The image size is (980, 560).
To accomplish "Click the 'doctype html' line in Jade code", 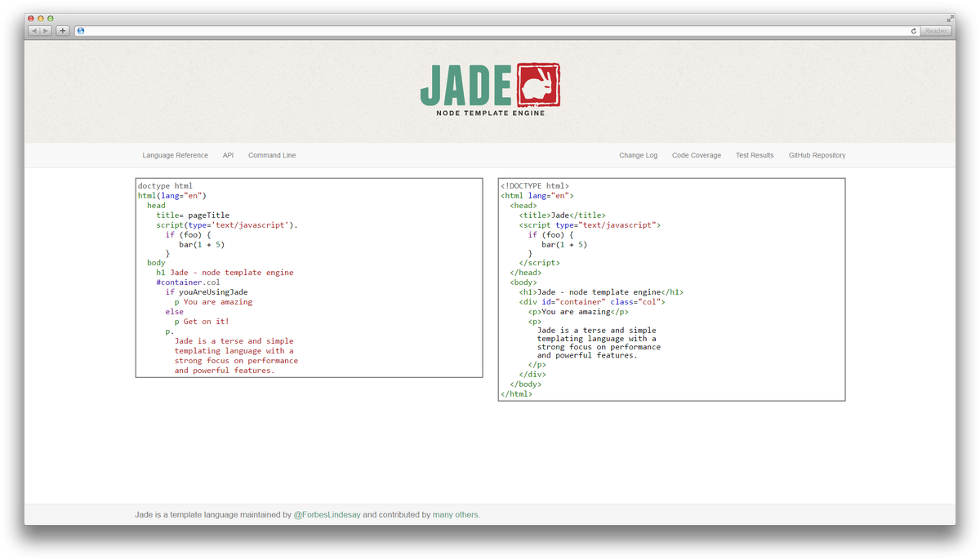I will [x=165, y=186].
